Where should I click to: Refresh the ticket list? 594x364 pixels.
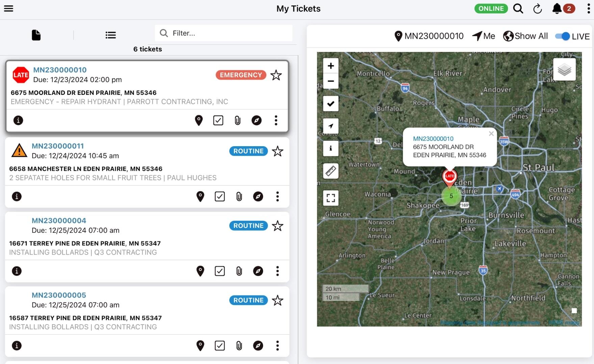tap(537, 9)
